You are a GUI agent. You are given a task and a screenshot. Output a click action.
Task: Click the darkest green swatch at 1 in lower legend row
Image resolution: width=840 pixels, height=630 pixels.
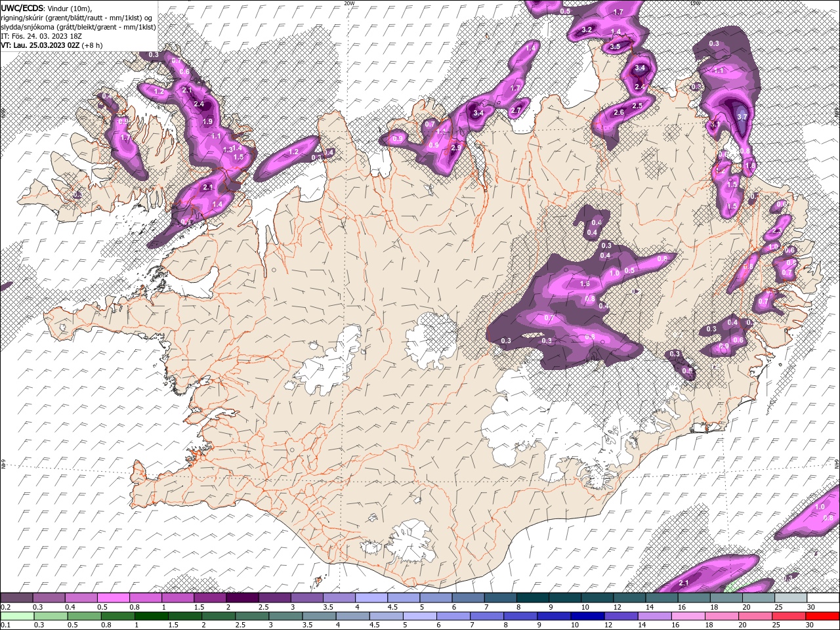[152, 616]
